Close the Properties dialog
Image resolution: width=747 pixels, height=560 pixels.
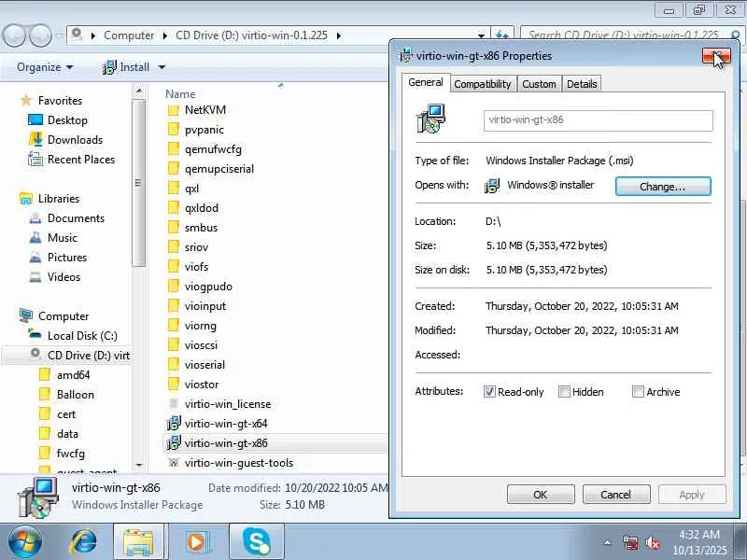tap(716, 56)
